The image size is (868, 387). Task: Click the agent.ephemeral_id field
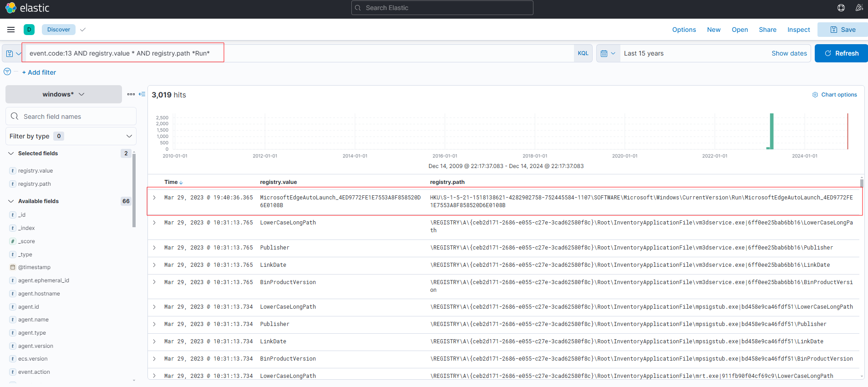pos(44,280)
